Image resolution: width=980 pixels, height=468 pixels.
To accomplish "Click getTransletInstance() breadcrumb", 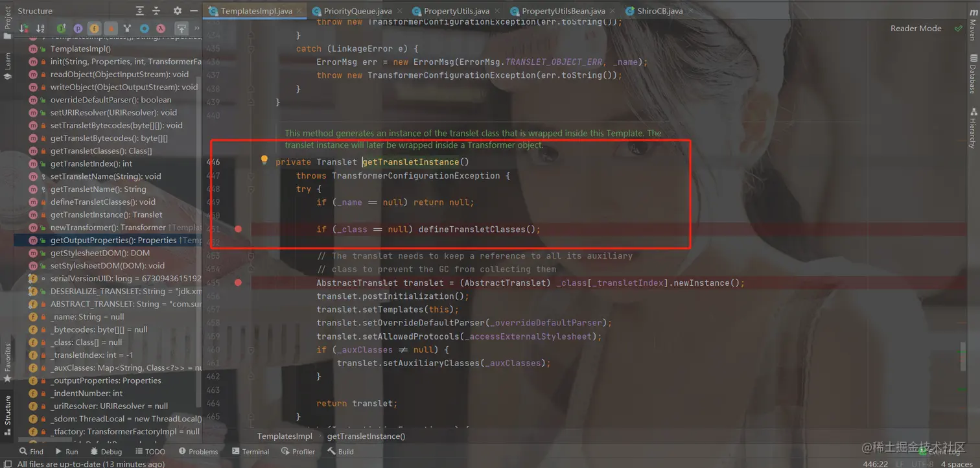I will pyautogui.click(x=366, y=436).
